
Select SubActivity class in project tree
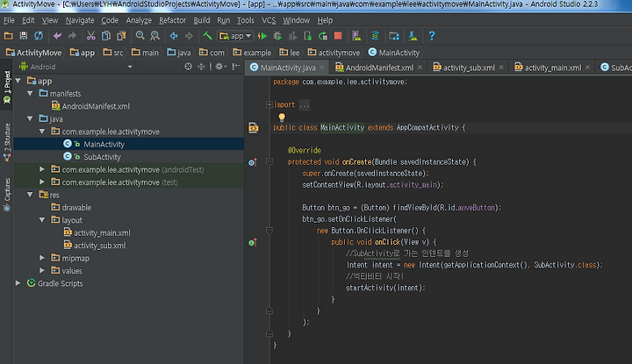[102, 157]
